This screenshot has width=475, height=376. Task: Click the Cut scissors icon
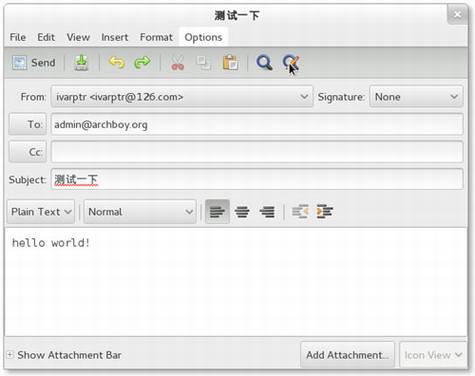[177, 63]
